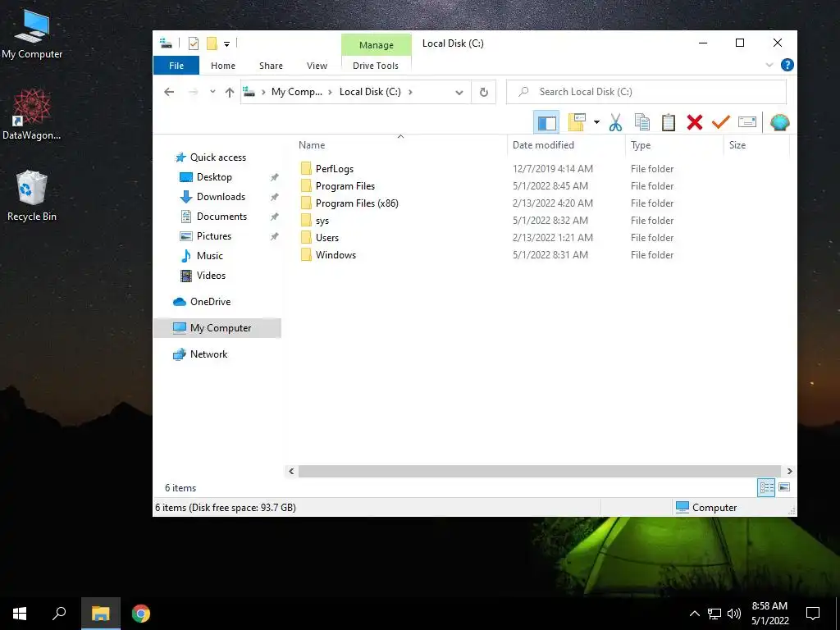Open the Drive Tools tab
The image size is (840, 630).
376,66
